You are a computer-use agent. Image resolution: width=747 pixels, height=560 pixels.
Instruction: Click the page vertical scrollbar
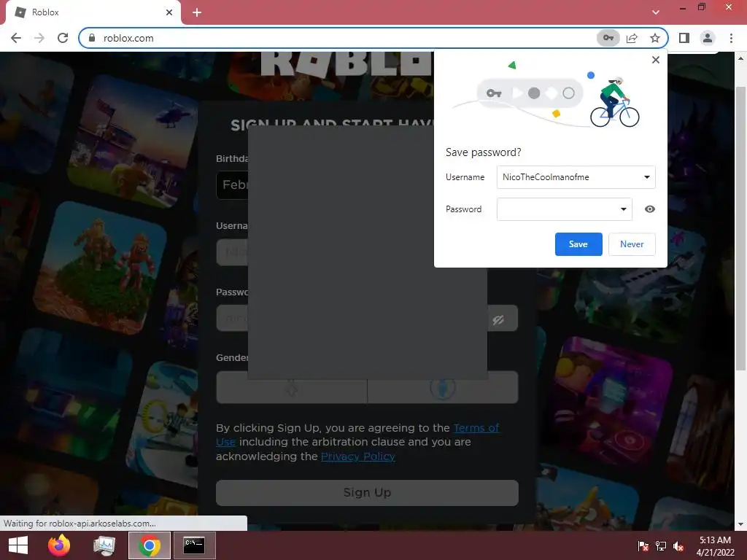click(x=740, y=228)
